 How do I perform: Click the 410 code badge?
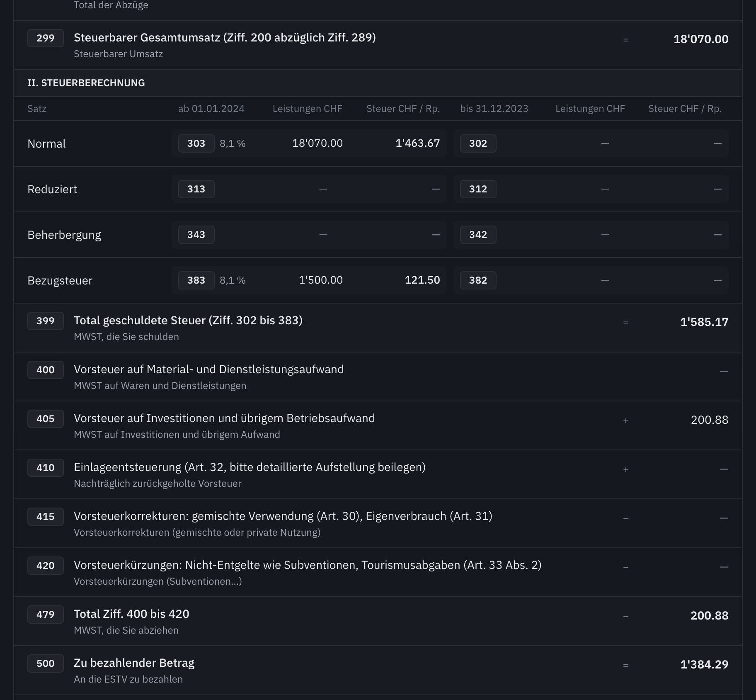[46, 468]
